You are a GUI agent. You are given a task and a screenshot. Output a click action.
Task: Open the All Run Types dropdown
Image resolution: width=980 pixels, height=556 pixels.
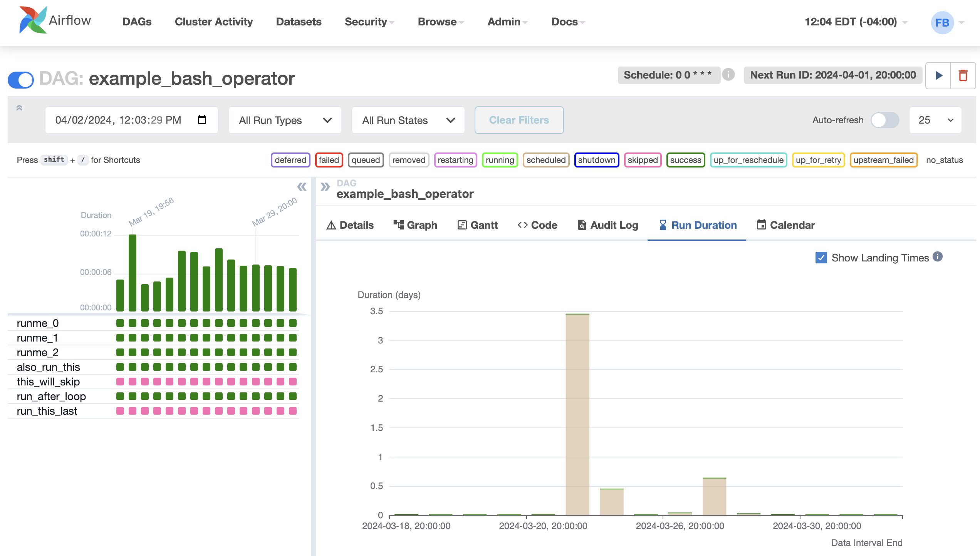coord(285,121)
